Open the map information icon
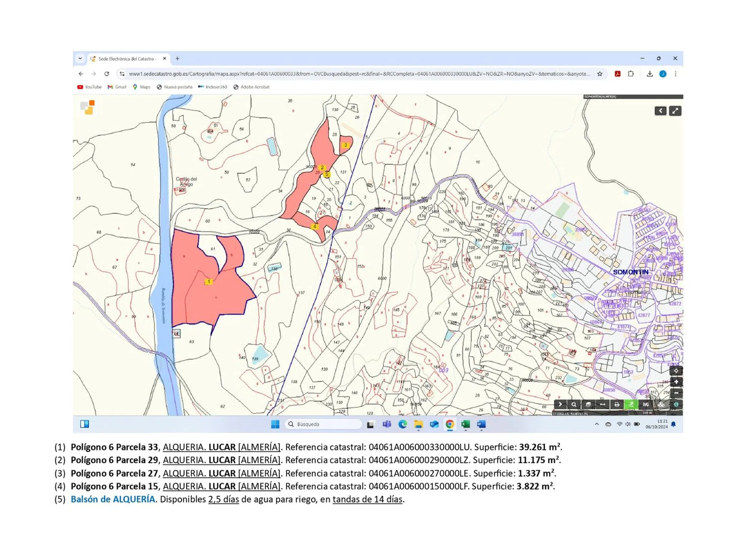This screenshot has height=535, width=756. (676, 404)
